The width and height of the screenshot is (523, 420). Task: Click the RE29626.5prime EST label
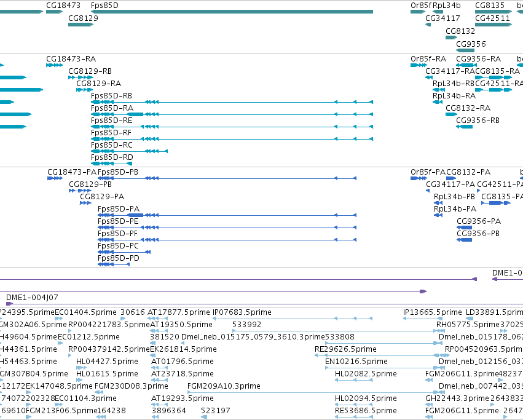[x=345, y=349]
